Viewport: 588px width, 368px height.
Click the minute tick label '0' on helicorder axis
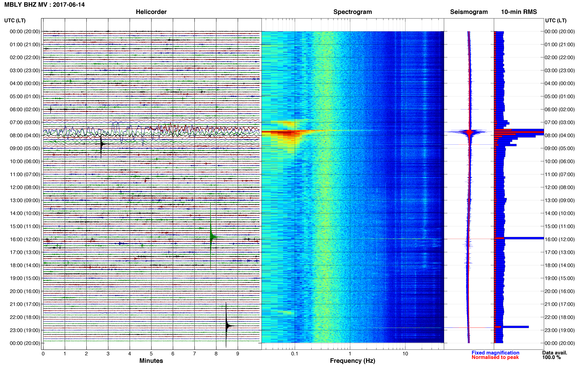(x=43, y=354)
